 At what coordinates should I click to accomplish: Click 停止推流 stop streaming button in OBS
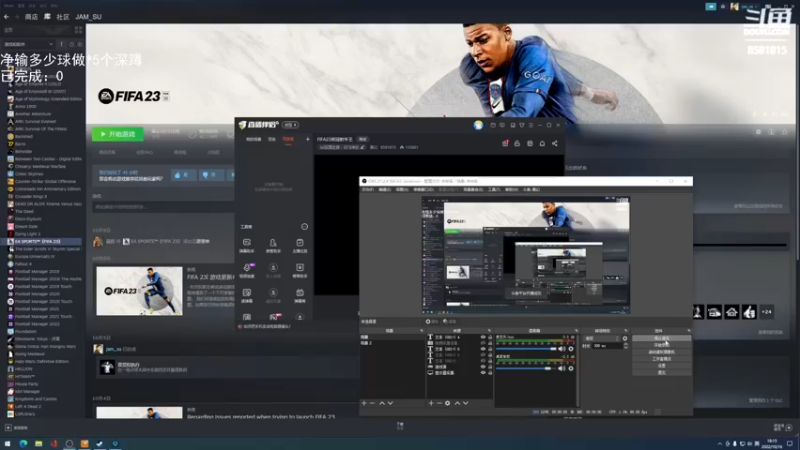(662, 338)
